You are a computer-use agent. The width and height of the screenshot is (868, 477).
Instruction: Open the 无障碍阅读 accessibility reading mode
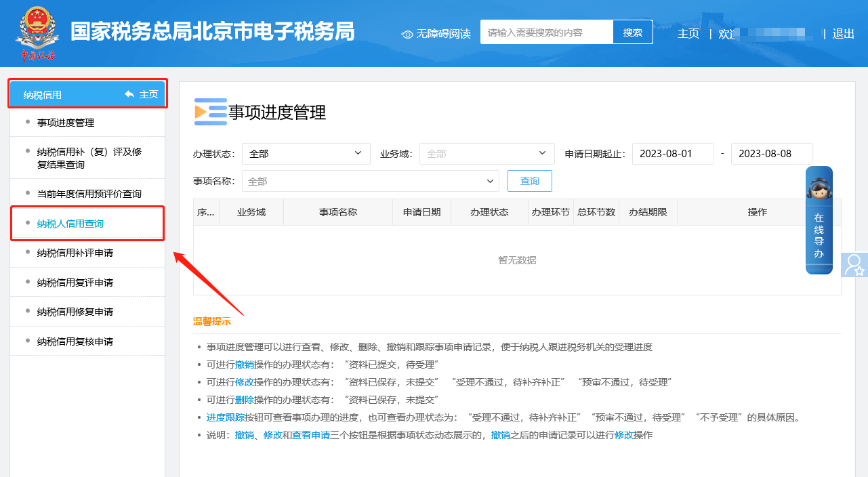pyautogui.click(x=436, y=34)
